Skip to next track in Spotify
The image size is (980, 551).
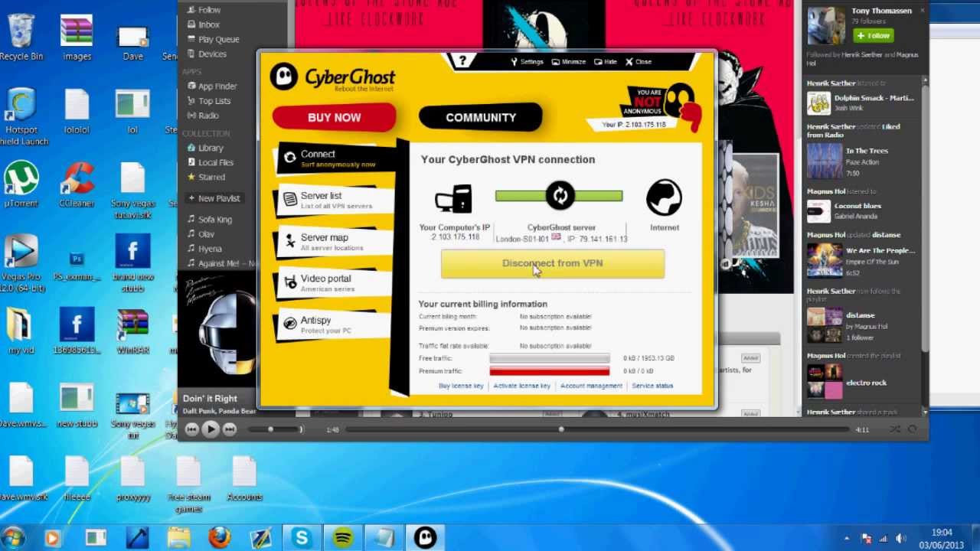click(x=229, y=429)
